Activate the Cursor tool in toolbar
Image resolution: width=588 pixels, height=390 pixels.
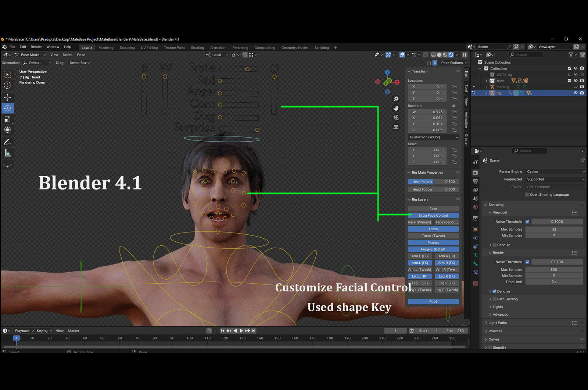click(x=7, y=85)
